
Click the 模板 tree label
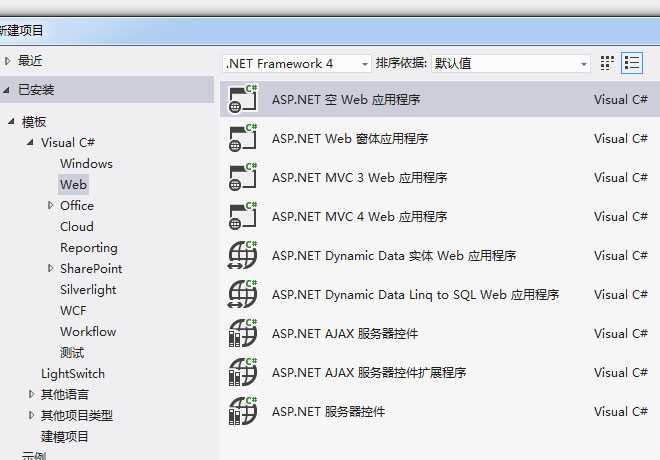pos(34,122)
